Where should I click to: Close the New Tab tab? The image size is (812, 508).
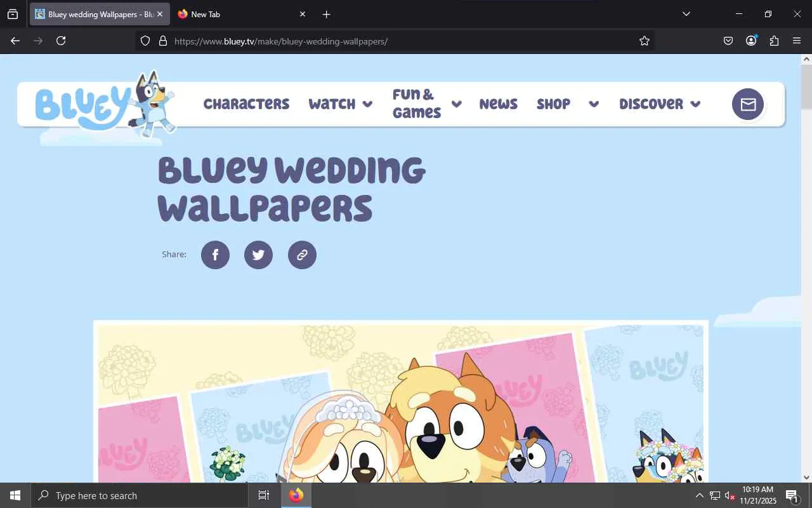click(303, 14)
